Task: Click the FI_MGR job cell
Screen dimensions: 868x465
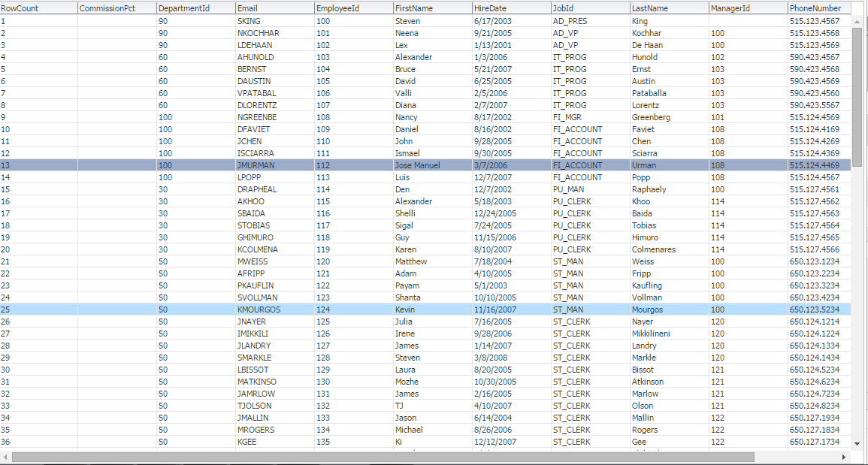Action: (x=591, y=117)
